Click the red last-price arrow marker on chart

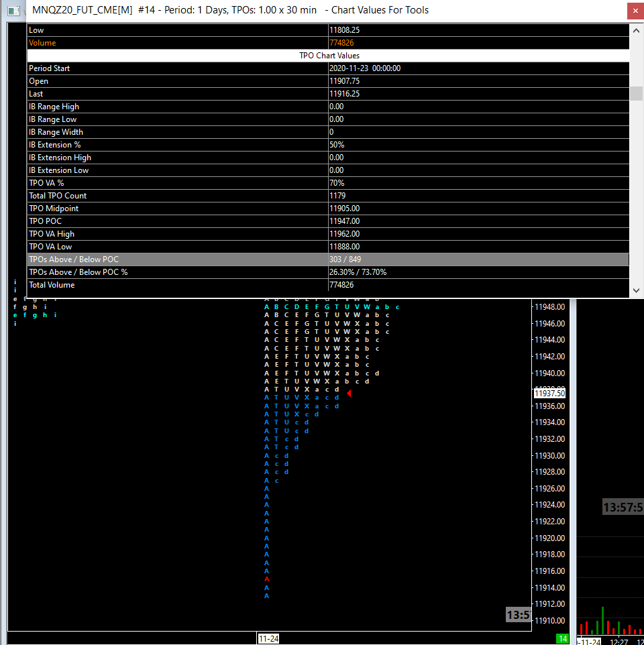(x=349, y=394)
